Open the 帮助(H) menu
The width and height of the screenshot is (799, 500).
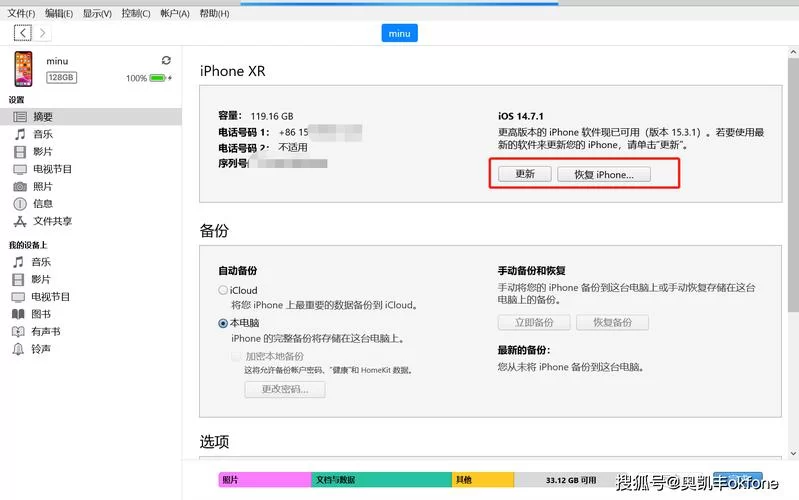[214, 13]
